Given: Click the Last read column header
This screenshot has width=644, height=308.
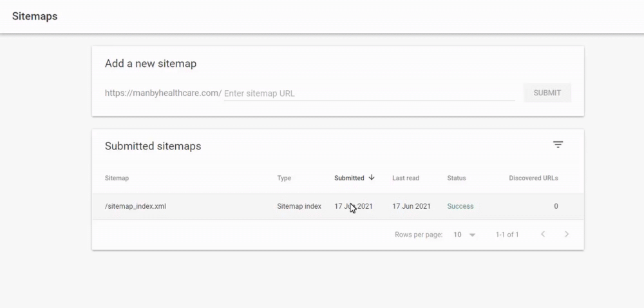Looking at the screenshot, I should [x=406, y=178].
